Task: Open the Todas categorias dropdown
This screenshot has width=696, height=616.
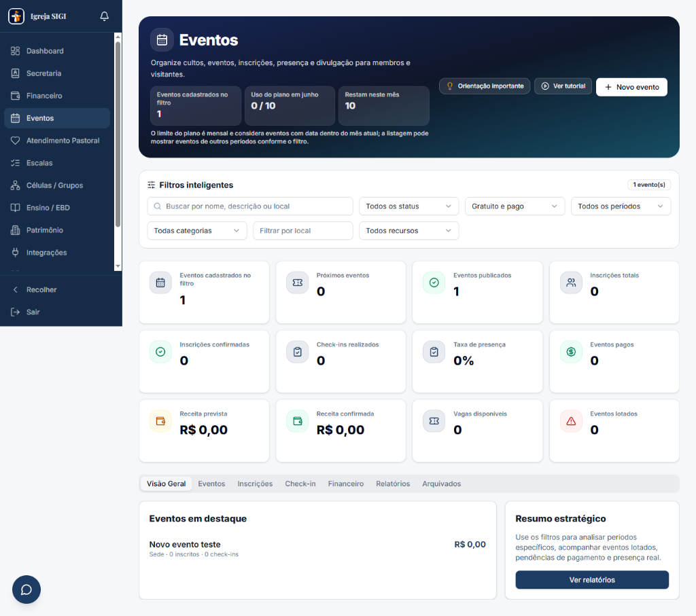Action: click(196, 231)
